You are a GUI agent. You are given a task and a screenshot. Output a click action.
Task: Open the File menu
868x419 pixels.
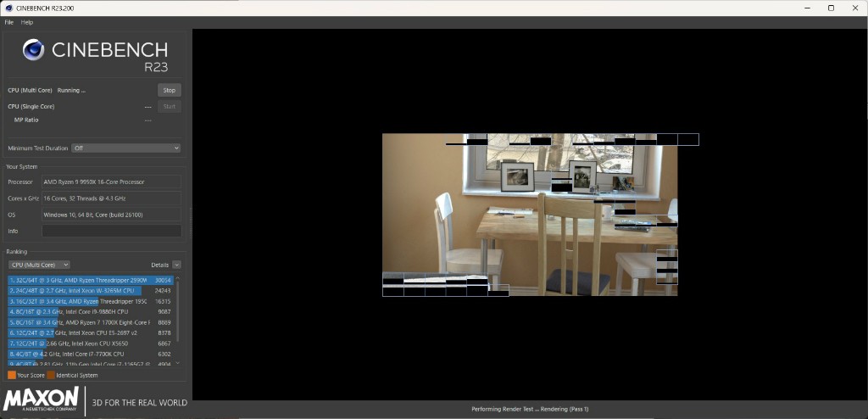click(x=8, y=22)
